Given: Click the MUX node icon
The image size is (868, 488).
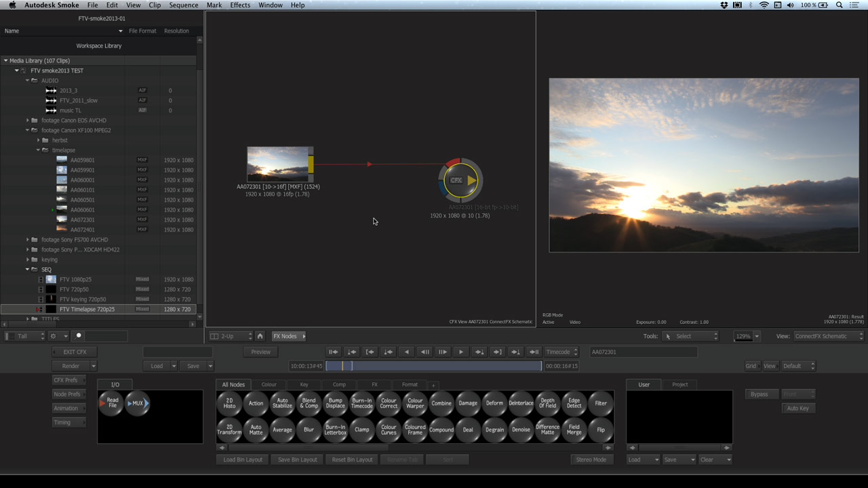Looking at the screenshot, I should [138, 403].
